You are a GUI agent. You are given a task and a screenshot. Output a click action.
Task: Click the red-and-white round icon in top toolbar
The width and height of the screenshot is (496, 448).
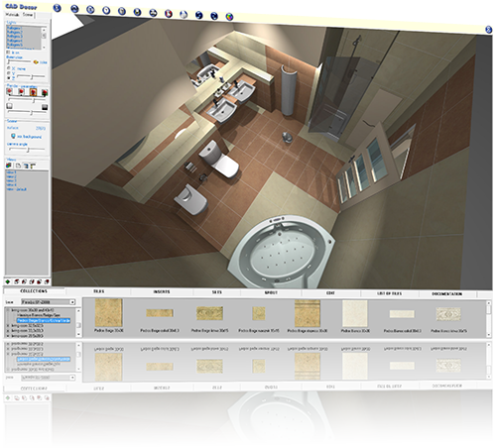pos(169,14)
